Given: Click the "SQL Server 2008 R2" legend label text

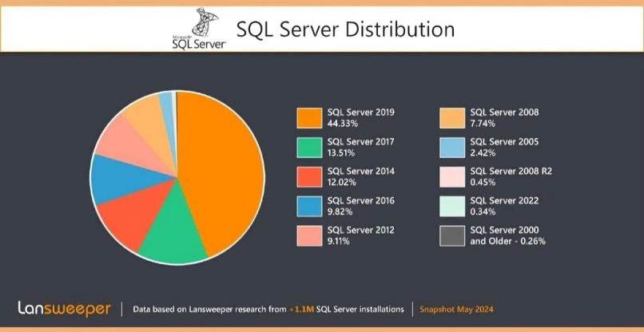Looking at the screenshot, I should [510, 171].
